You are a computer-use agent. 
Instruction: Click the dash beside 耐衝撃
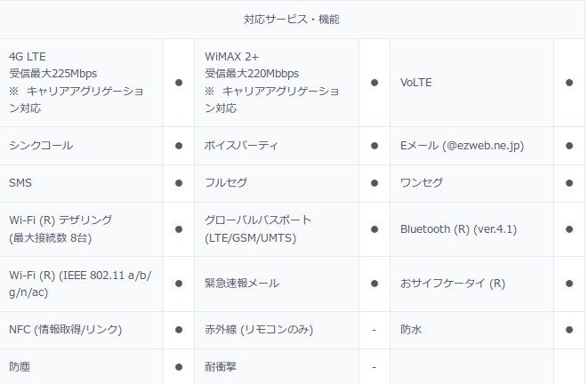(x=375, y=367)
